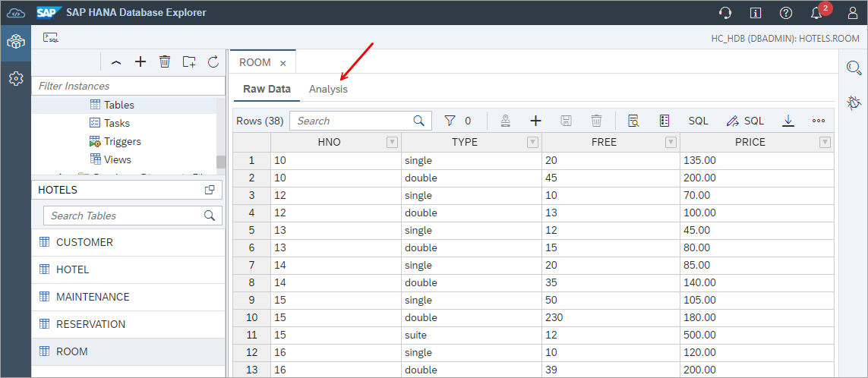
Task: Open the notifications bell
Action: tap(816, 13)
